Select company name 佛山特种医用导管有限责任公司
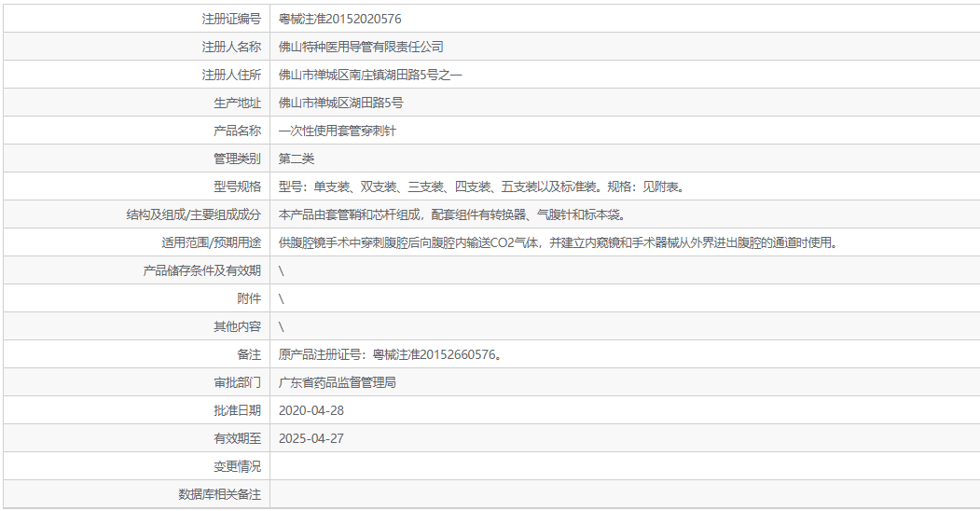This screenshot has width=980, height=511. click(x=361, y=47)
